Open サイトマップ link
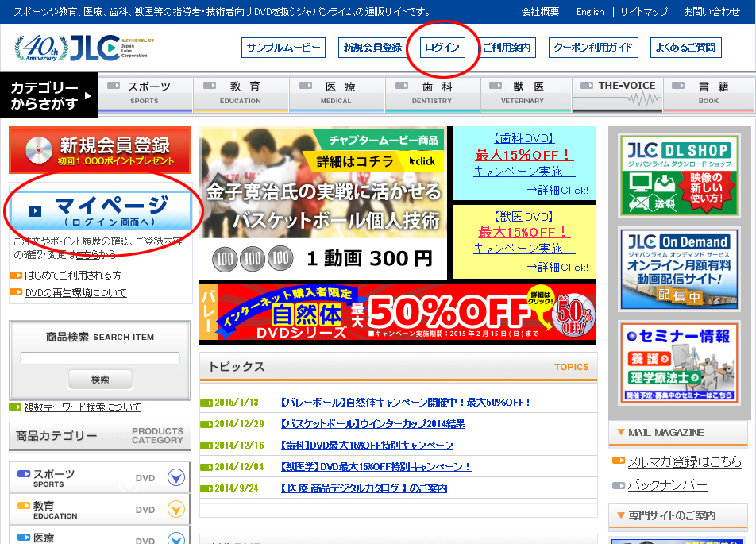This screenshot has height=544, width=756. pyautogui.click(x=644, y=12)
